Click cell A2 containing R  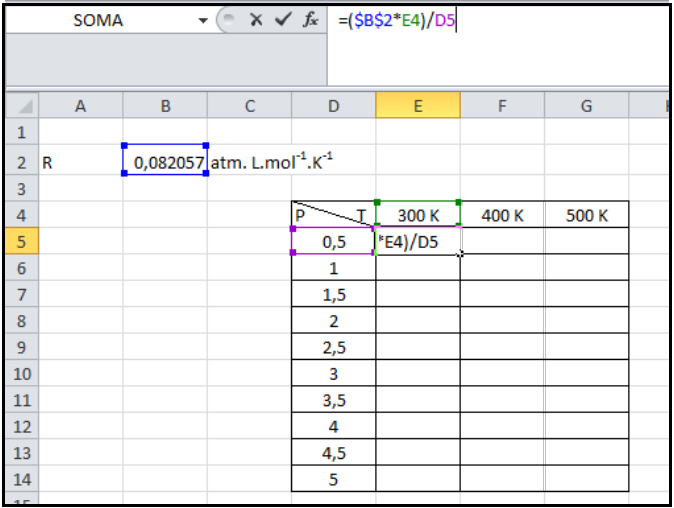[x=81, y=160]
